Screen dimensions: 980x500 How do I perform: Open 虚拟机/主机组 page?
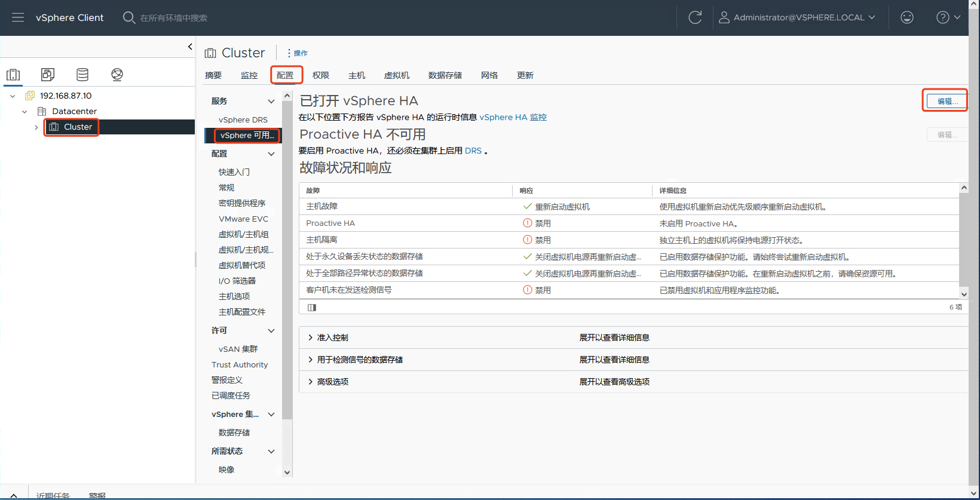pyautogui.click(x=244, y=234)
